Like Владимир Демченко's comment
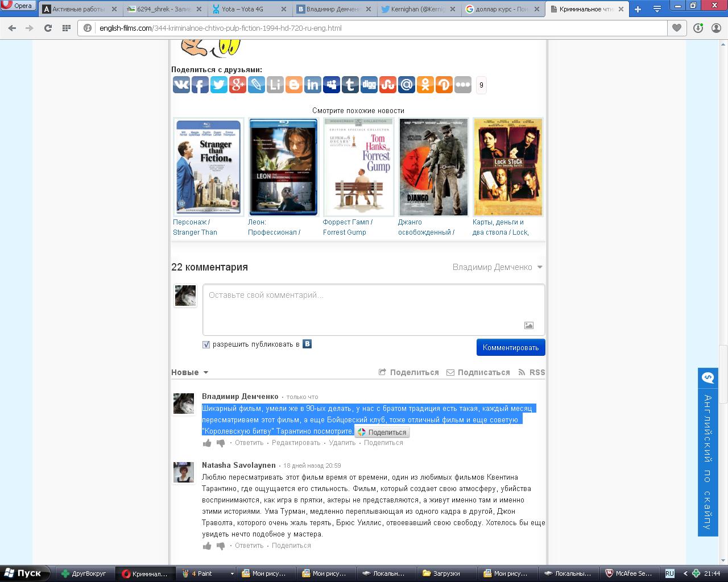The height and width of the screenshot is (582, 728). (207, 443)
